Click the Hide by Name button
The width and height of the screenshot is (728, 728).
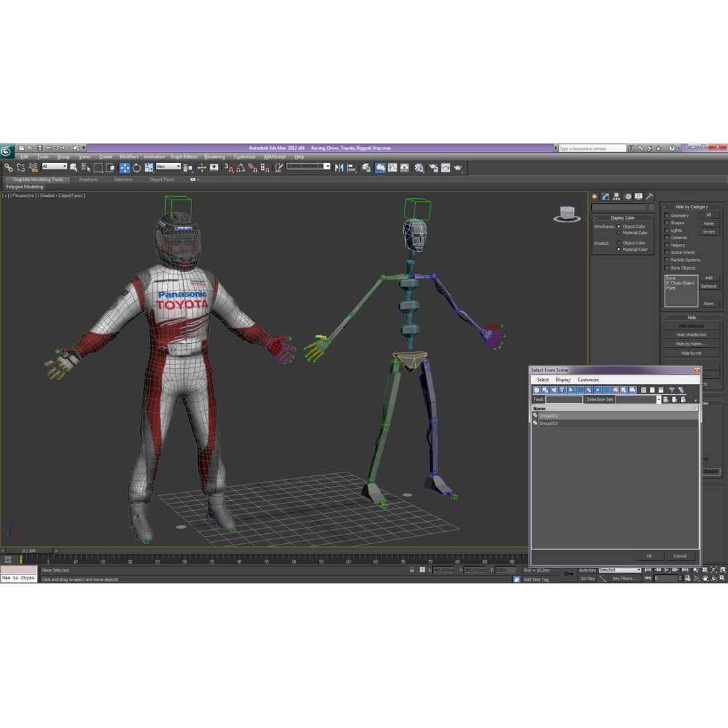691,344
